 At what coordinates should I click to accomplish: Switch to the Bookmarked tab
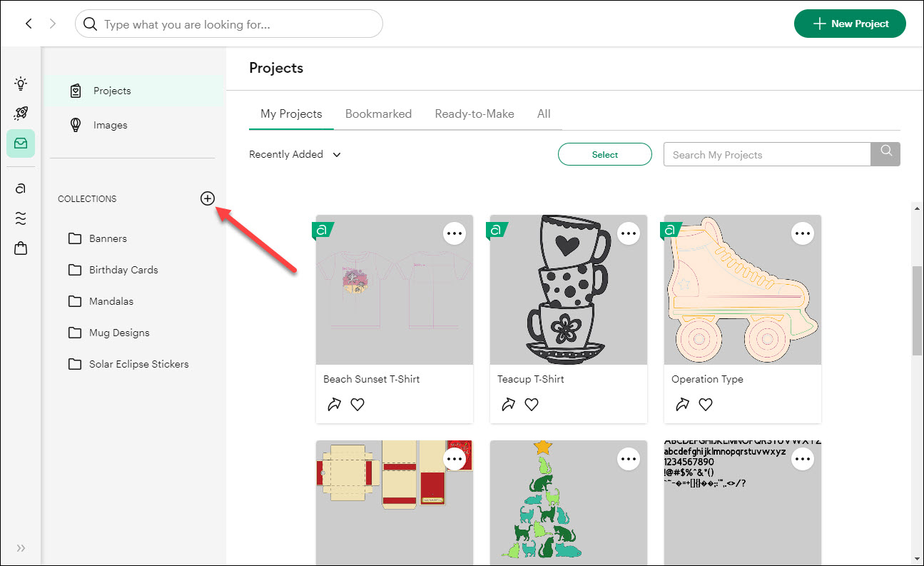coord(378,113)
